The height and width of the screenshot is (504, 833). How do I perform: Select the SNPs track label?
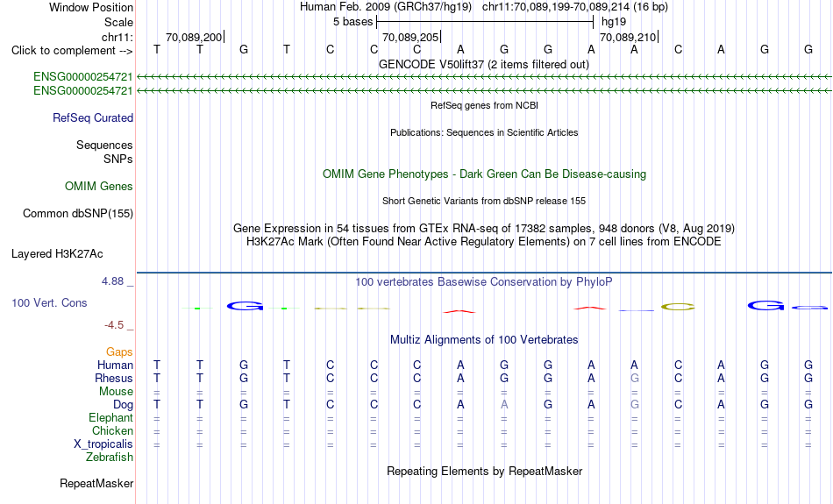(118, 159)
